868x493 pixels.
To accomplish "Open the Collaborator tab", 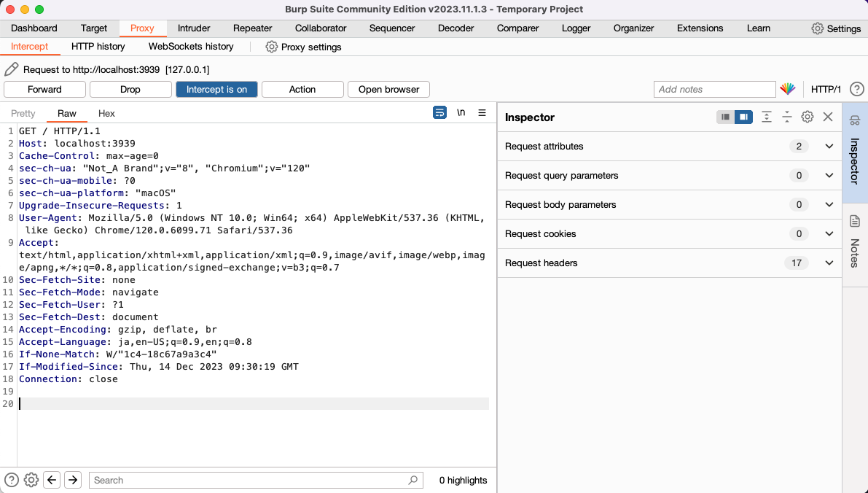I will click(x=321, y=28).
